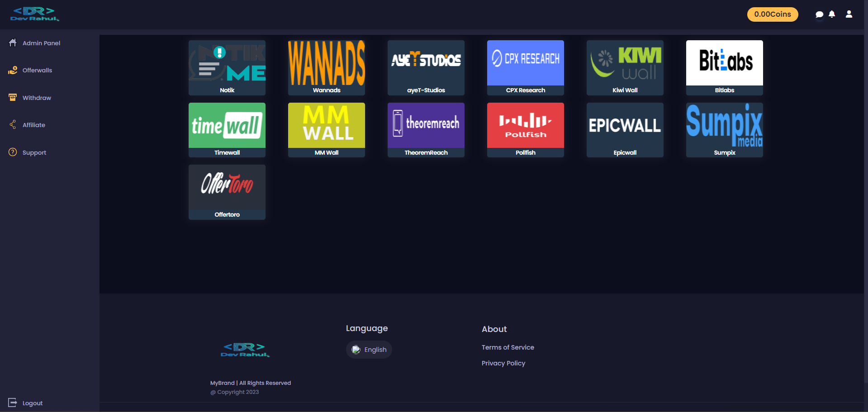Open the Bitlabs offerwall card
Image resolution: width=868 pixels, height=412 pixels.
click(724, 67)
